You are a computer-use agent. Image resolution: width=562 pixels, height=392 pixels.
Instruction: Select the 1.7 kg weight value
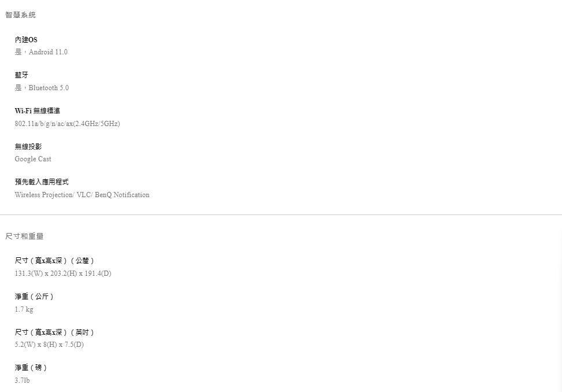(24, 309)
